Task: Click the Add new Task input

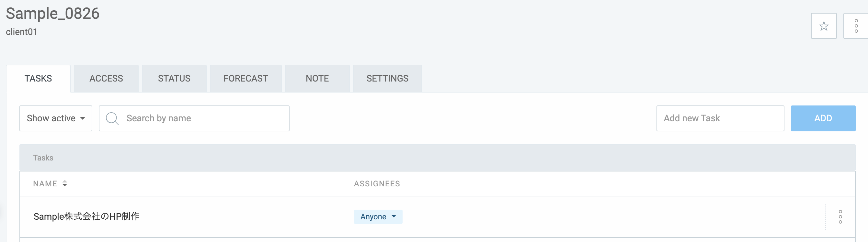Action: click(720, 118)
